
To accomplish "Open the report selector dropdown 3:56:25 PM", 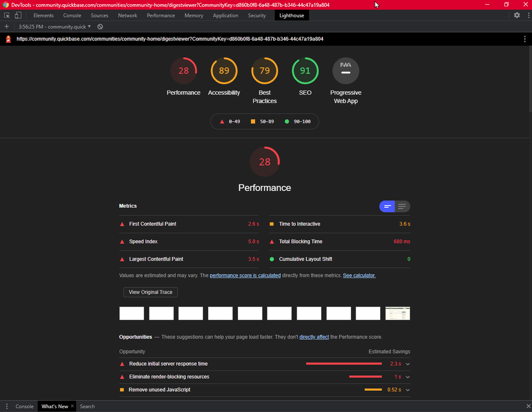I will click(x=55, y=27).
